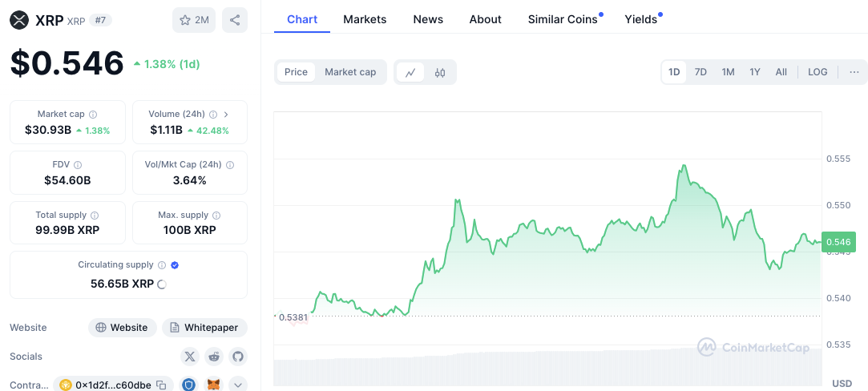Open the Whitepaper link button
Screen dimensions: 868x391
205,328
